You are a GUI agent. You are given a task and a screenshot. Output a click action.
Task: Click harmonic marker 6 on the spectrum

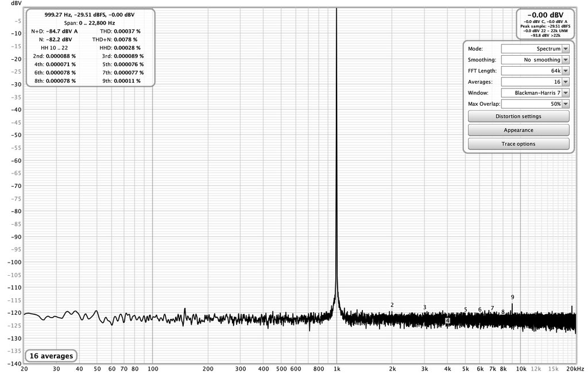[x=479, y=310]
